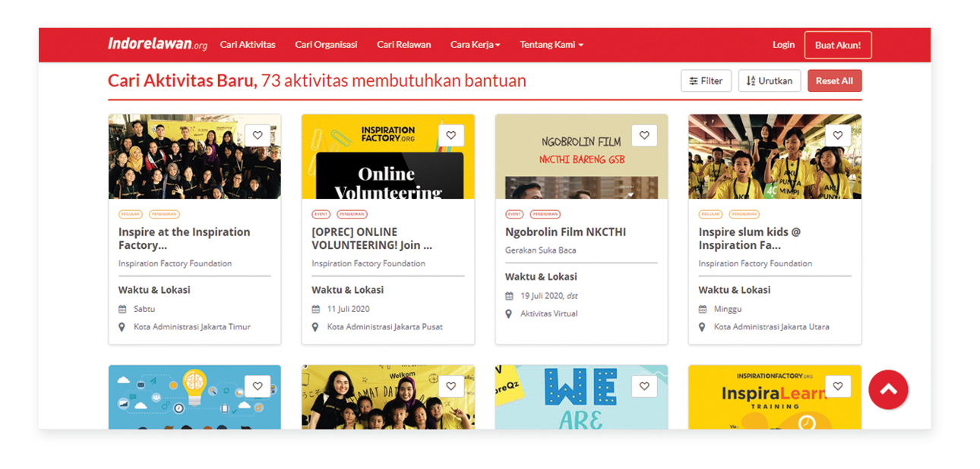Click the Login link
Viewport: 980px width, 469px height.
783,45
